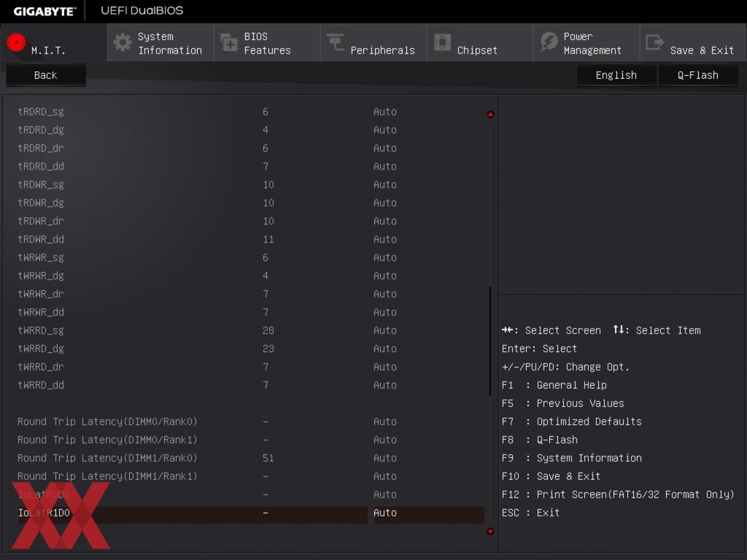Click the F1 General Help line
747x560 pixels.
pyautogui.click(x=554, y=385)
